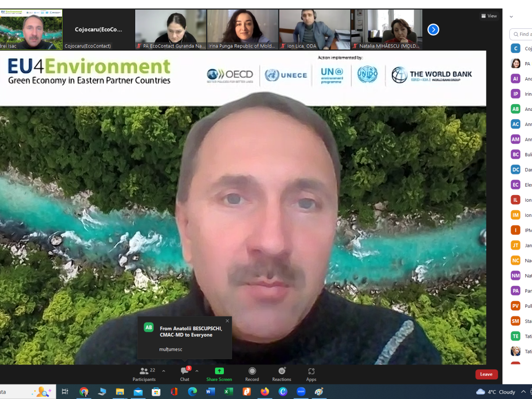Screen dimensions: 532x399
Task: Open Google Chrome from taskbar
Action: [84, 392]
